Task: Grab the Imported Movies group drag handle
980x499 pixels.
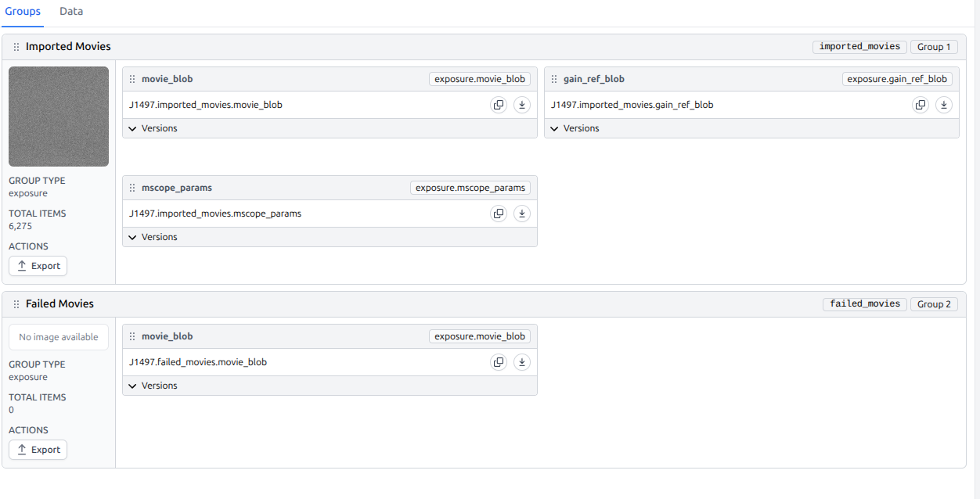Action: coord(16,47)
